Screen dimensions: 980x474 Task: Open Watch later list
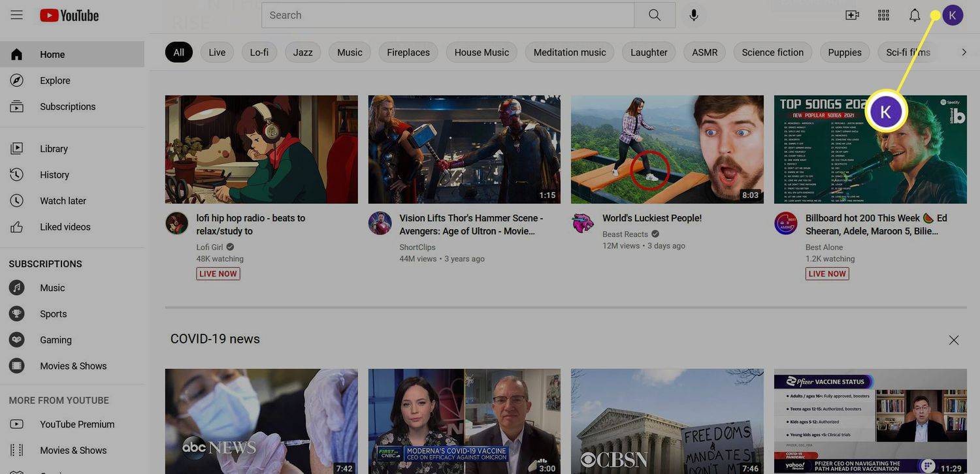pyautogui.click(x=72, y=201)
